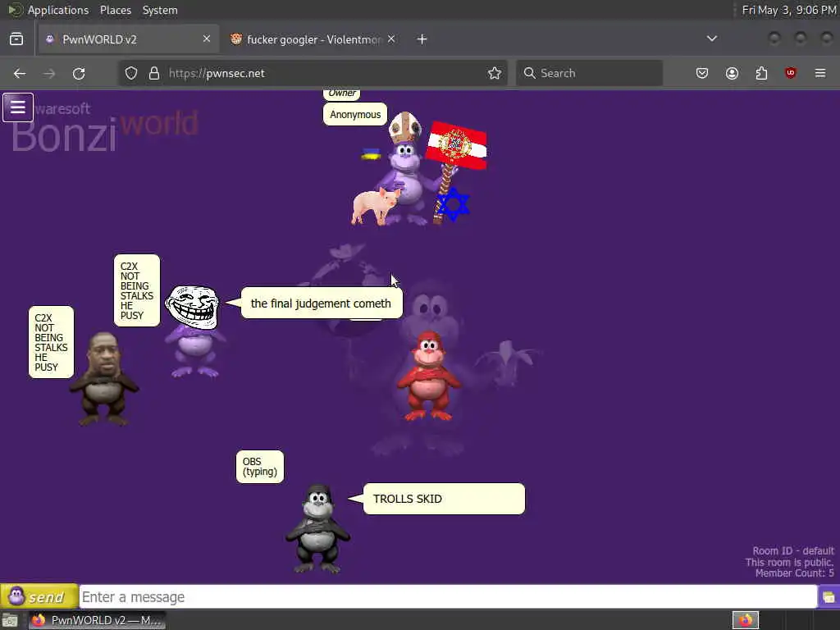Click the show desktop icon in taskbar
The height and width of the screenshot is (630, 840).
10,621
